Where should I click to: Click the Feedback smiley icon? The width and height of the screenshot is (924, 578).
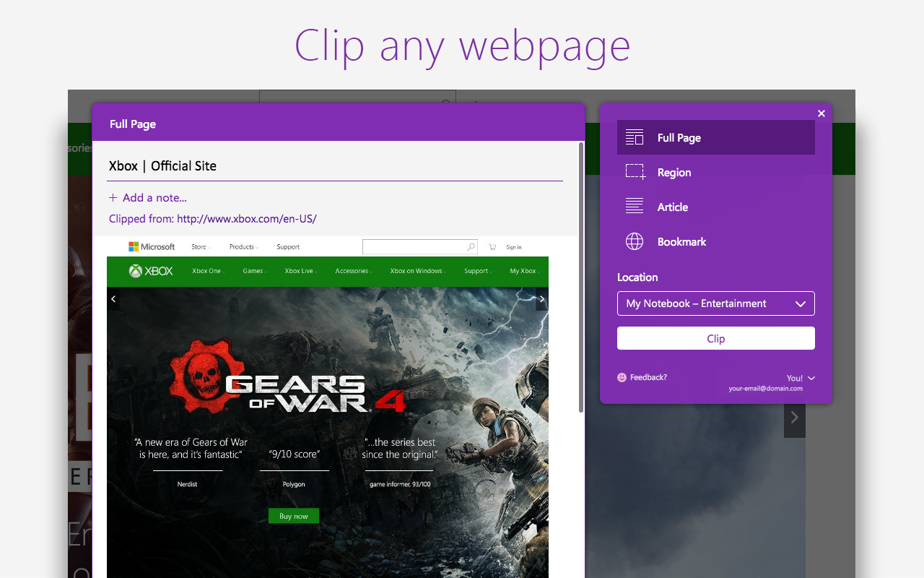pos(622,377)
